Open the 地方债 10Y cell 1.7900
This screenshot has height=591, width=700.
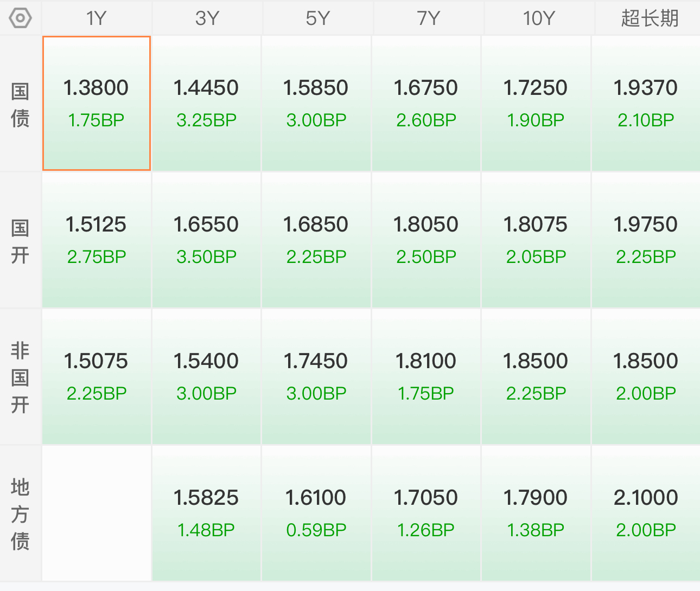pos(536,513)
